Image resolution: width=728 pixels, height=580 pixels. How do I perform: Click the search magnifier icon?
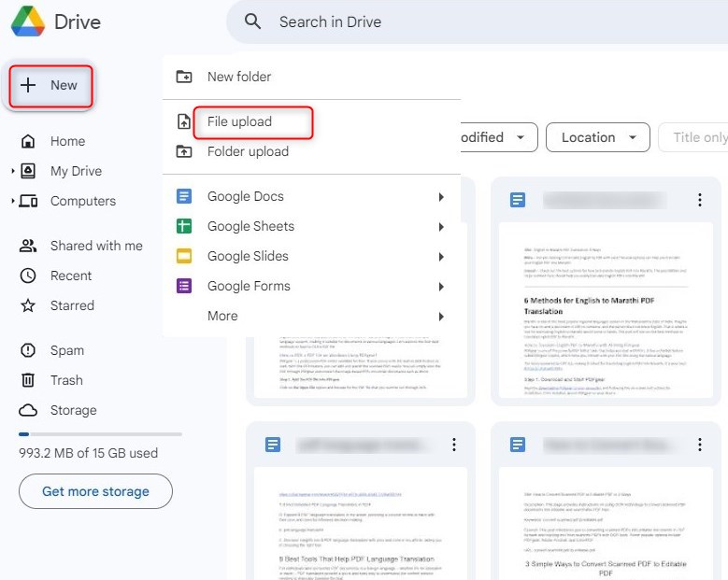(x=252, y=21)
